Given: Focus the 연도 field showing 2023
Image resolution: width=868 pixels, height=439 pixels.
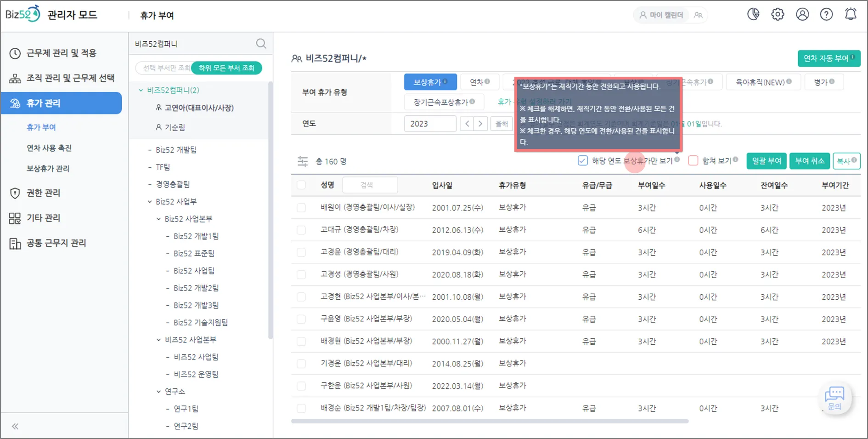Looking at the screenshot, I should tap(430, 124).
